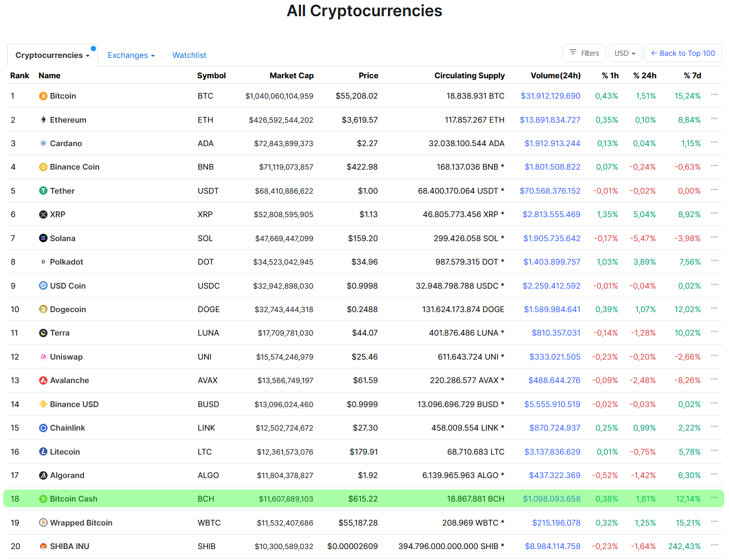The image size is (729, 560).
Task: Select SHIBA INU's 7d change 242,43%
Action: (685, 546)
